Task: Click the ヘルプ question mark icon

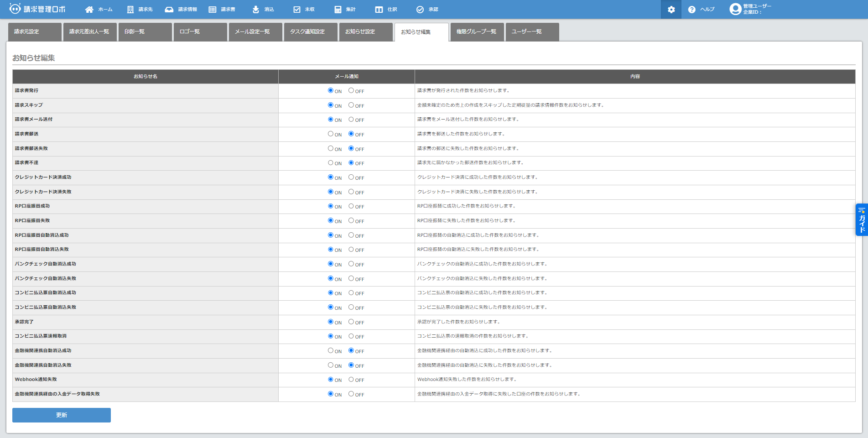Action: [692, 10]
